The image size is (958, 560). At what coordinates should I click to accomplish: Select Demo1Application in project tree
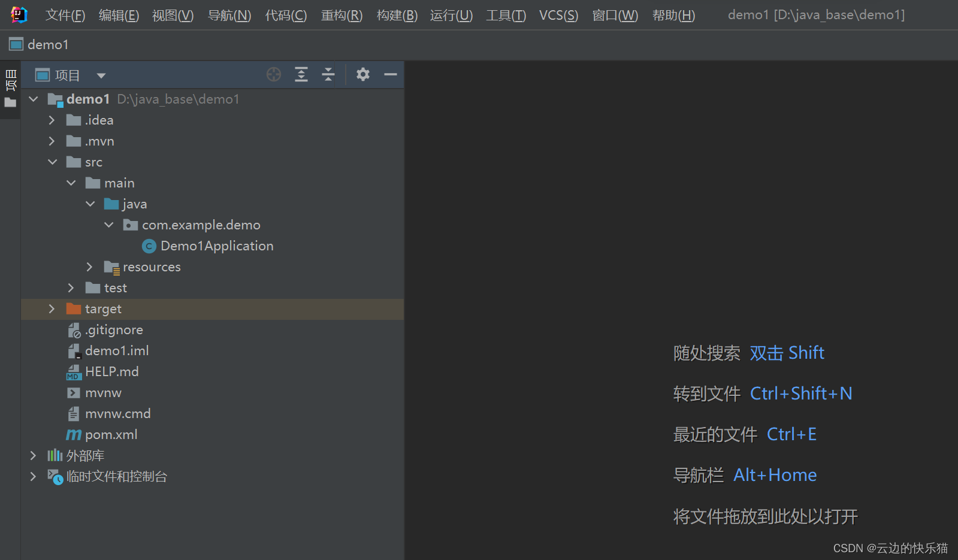point(217,246)
